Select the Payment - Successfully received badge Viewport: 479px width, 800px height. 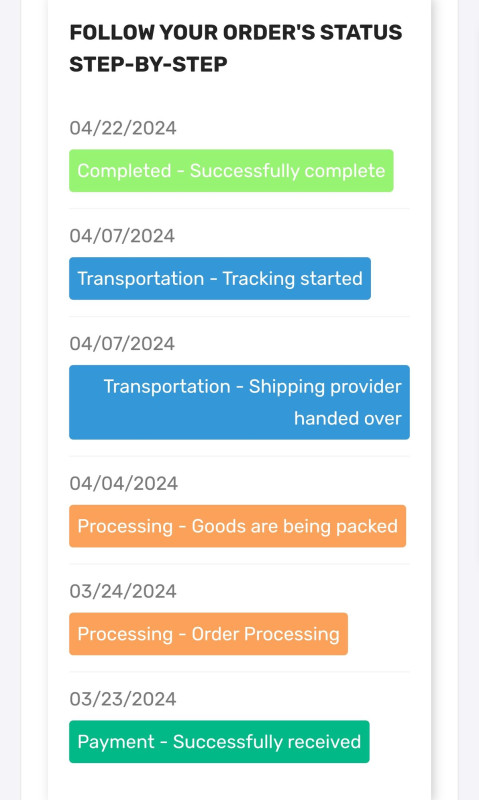(x=219, y=741)
